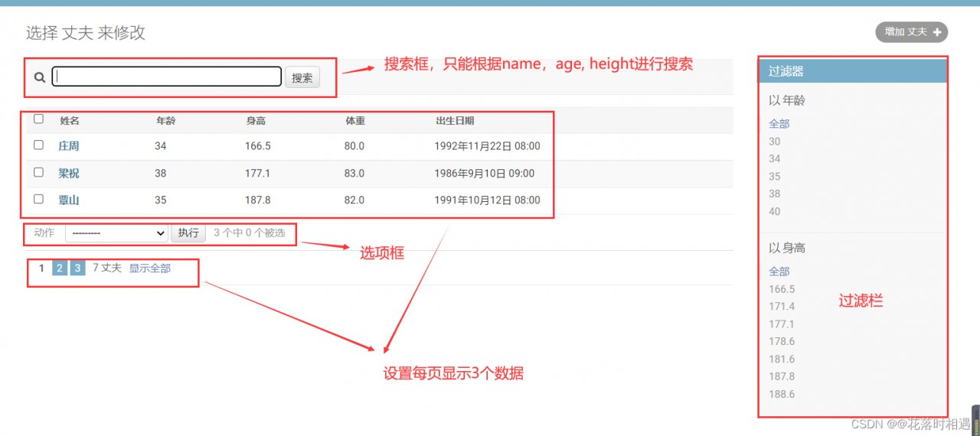Focus the search text field
Viewport: 980px width, 436px height.
click(x=167, y=76)
